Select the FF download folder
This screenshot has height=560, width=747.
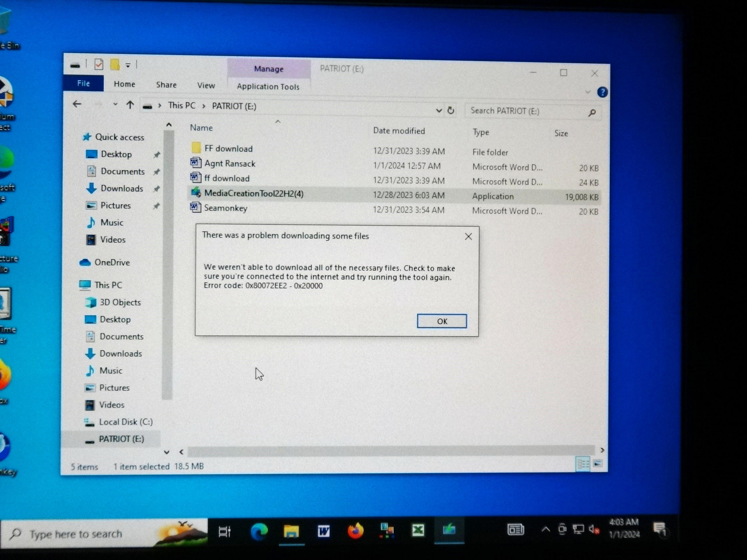click(x=228, y=149)
